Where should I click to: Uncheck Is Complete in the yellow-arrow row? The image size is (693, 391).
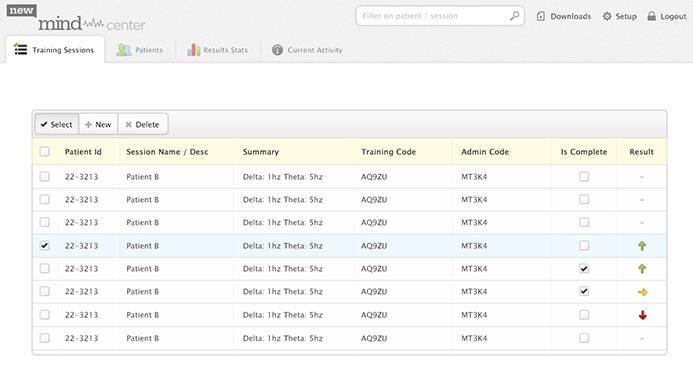(x=584, y=292)
